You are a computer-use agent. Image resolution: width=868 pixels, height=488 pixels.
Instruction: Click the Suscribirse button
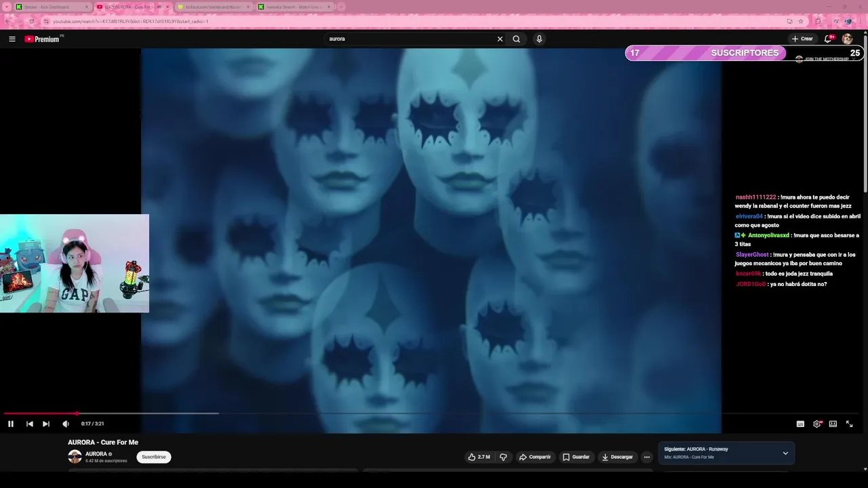[x=154, y=457]
